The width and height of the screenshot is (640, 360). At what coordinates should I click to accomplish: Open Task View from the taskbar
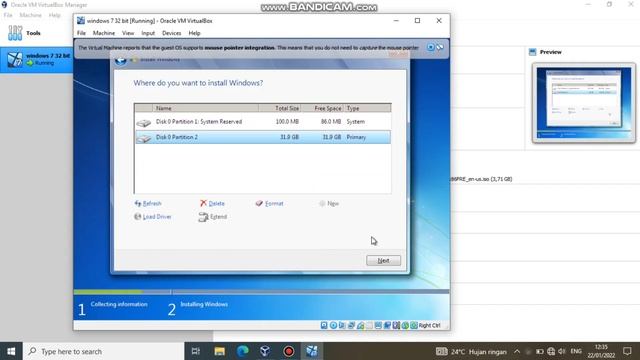click(196, 351)
